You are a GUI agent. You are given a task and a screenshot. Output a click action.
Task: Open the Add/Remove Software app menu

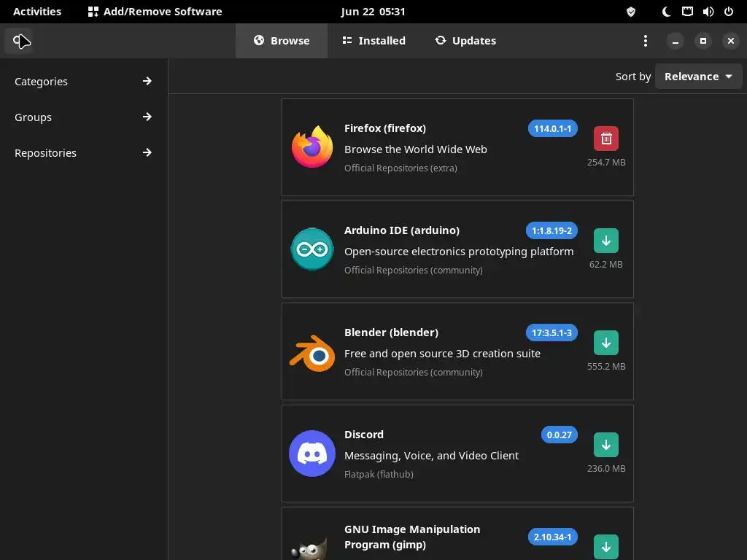pos(155,12)
